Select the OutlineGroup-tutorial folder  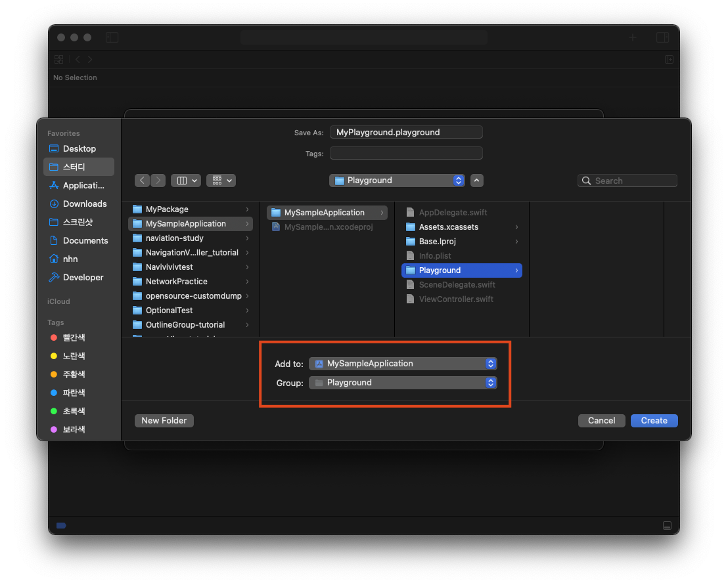[191, 325]
